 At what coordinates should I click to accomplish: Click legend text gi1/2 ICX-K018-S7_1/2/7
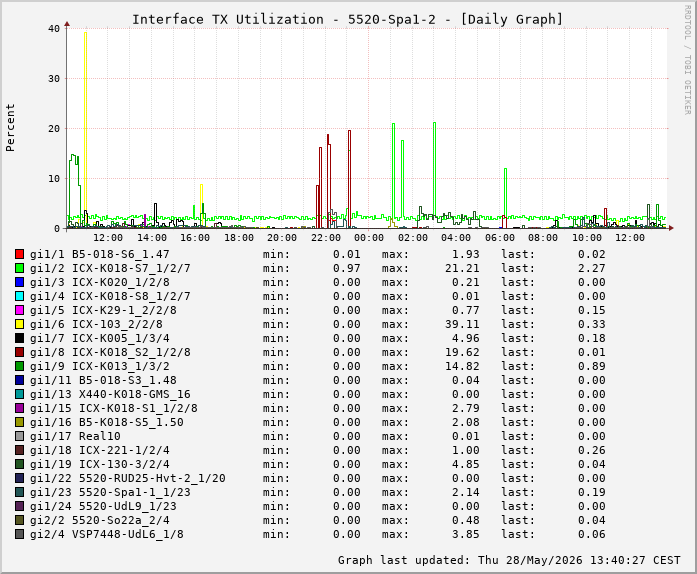click(x=110, y=268)
